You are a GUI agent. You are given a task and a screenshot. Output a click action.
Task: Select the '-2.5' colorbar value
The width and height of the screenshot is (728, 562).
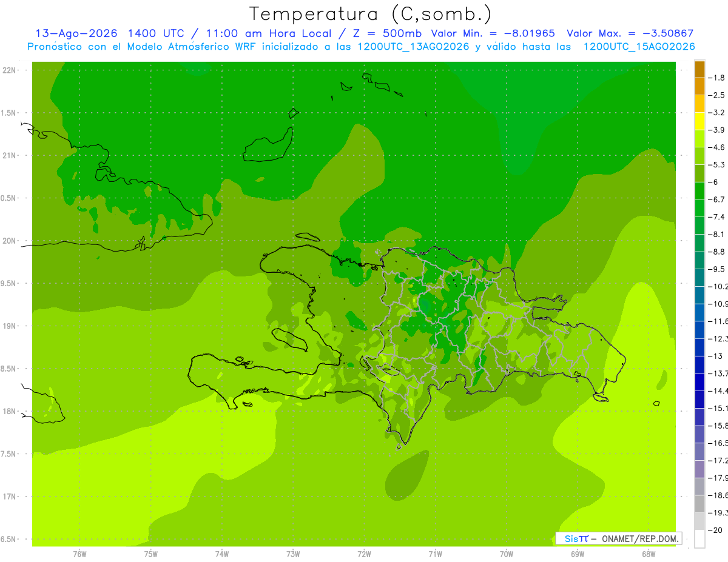click(716, 95)
